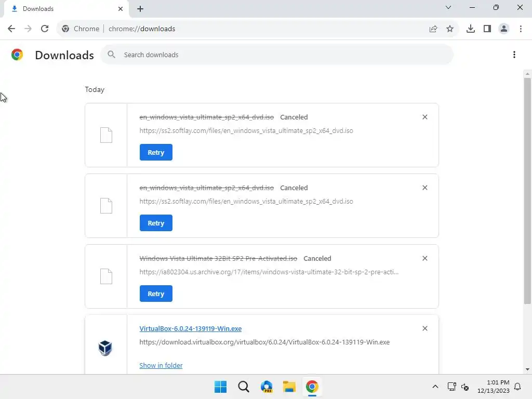
Task: Click the Today date heading
Action: pos(95,89)
